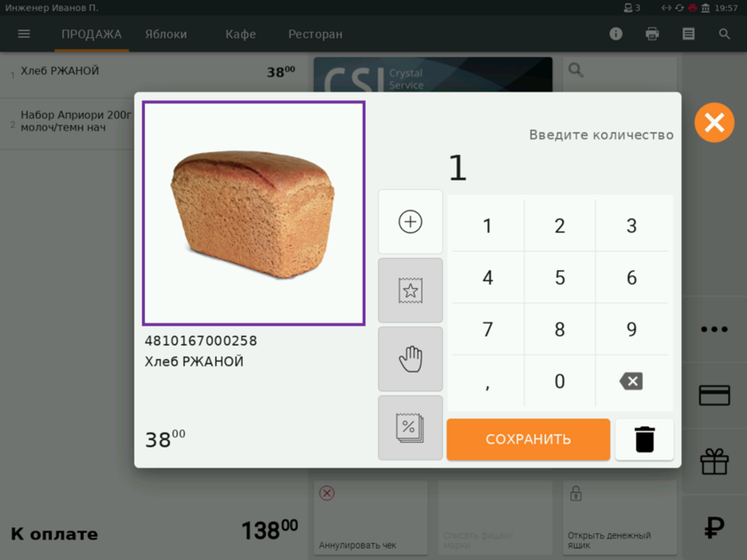Screen dimensions: 747x560
Task: Select the star receipt bonus icon
Action: 410,291
